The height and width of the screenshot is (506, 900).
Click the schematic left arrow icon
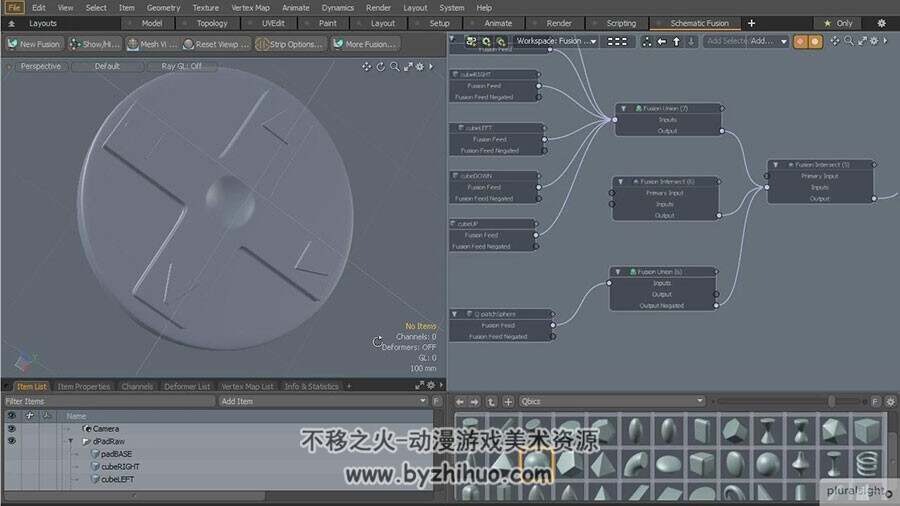(662, 41)
